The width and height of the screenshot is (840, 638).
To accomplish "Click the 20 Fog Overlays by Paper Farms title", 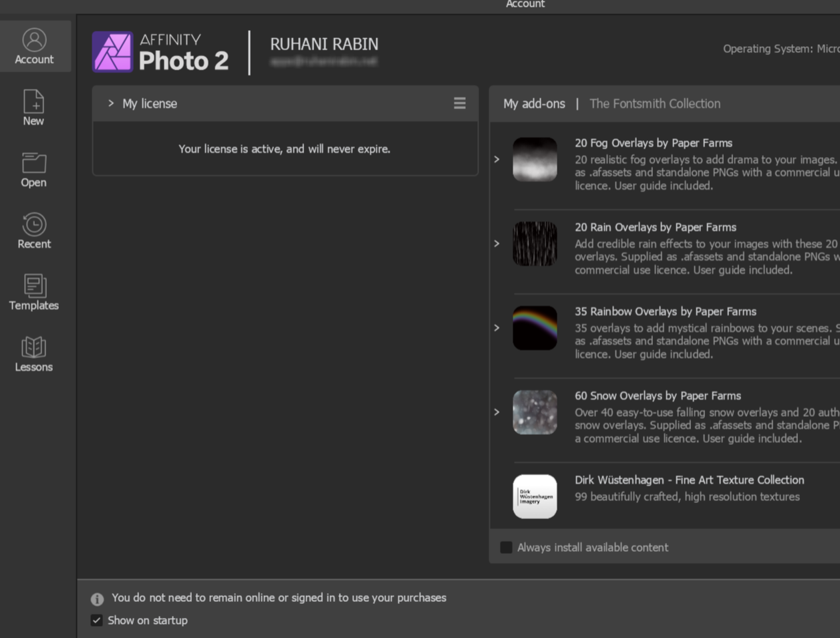I will pos(654,143).
